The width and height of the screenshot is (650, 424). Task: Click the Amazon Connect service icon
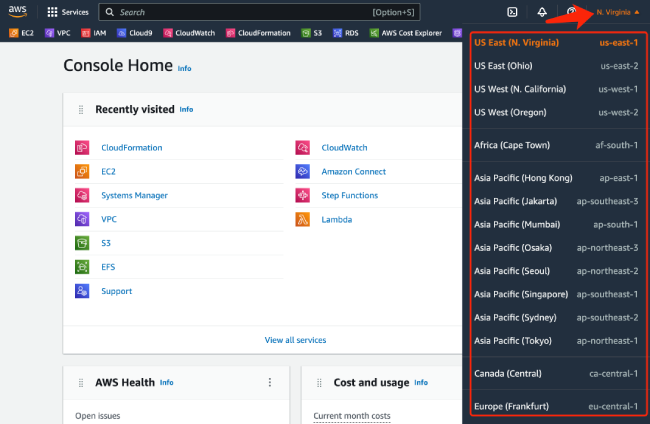tap(302, 172)
